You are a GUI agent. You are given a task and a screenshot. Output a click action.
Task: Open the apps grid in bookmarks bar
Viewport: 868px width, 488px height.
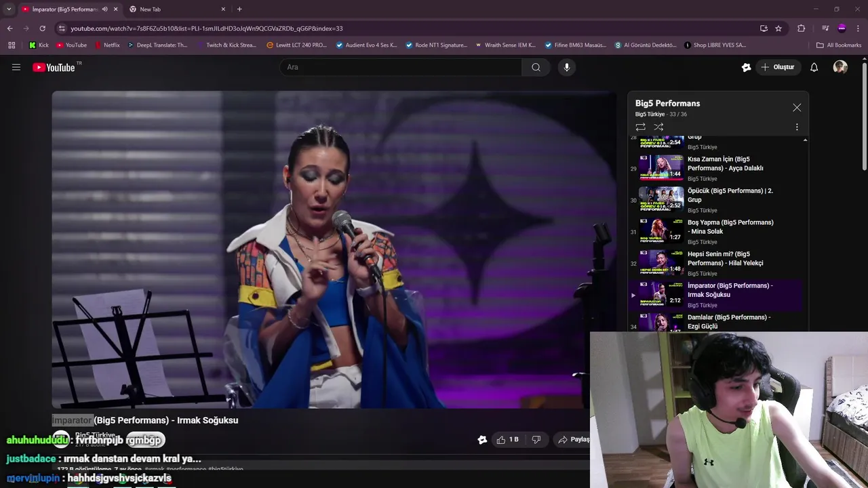click(x=12, y=45)
